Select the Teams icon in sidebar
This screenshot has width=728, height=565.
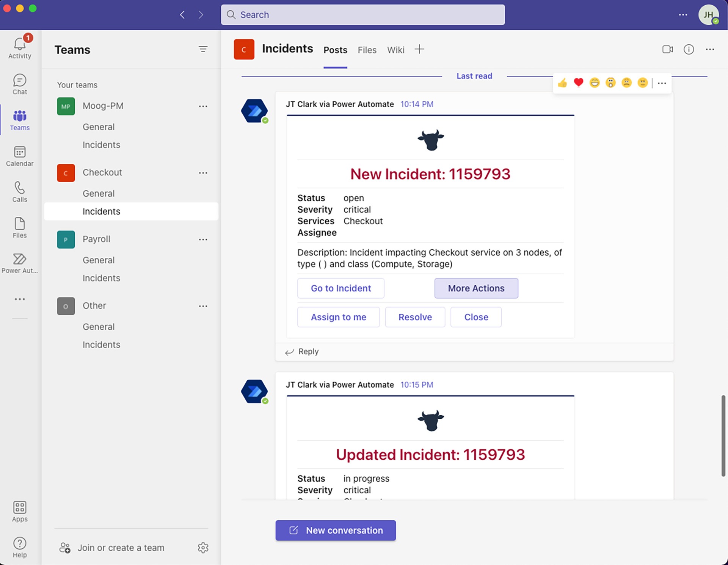point(20,120)
